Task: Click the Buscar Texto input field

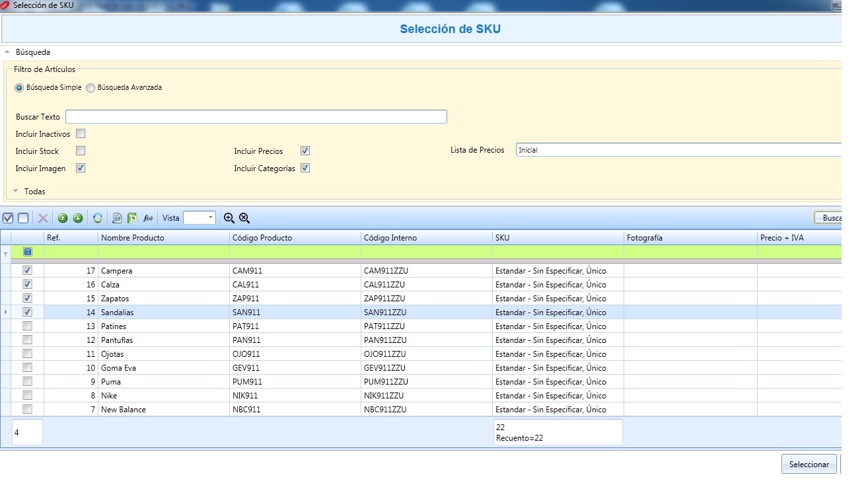Action: point(256,116)
